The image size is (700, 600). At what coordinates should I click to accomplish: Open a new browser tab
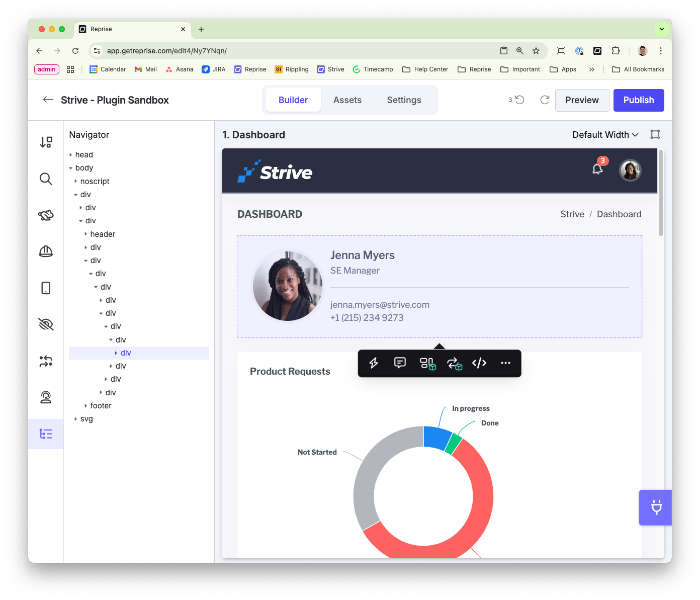201,29
